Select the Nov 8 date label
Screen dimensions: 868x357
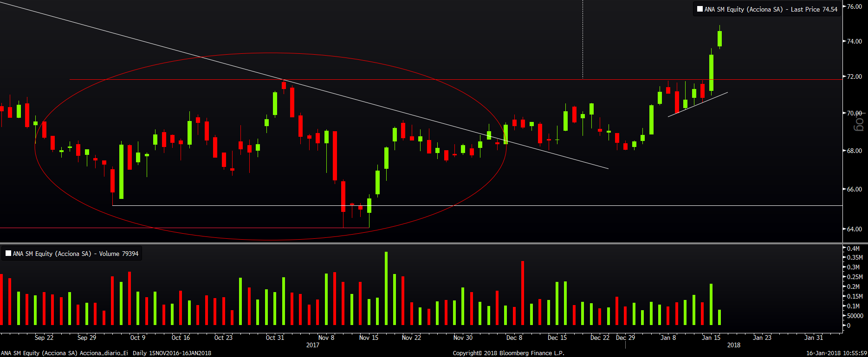tap(326, 338)
